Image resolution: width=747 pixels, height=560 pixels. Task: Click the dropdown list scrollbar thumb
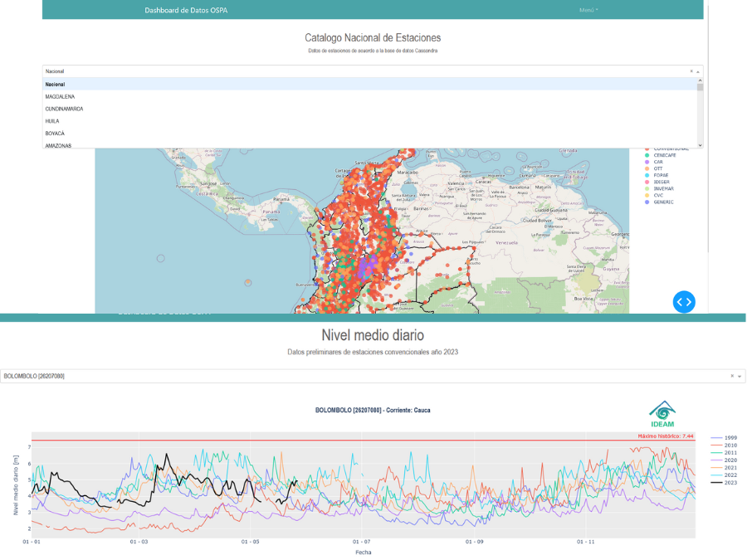coord(701,87)
